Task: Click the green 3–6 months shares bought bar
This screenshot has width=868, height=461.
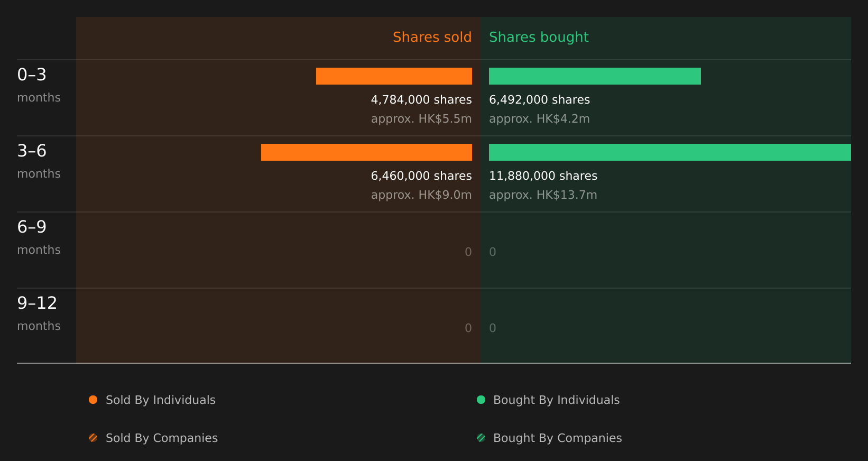Action: [x=670, y=152]
